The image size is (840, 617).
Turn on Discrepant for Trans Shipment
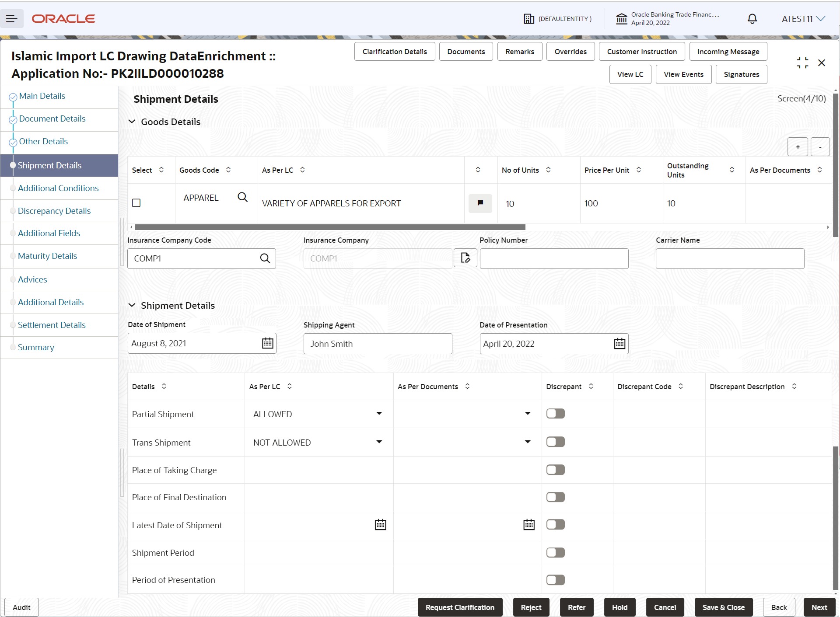pyautogui.click(x=555, y=442)
